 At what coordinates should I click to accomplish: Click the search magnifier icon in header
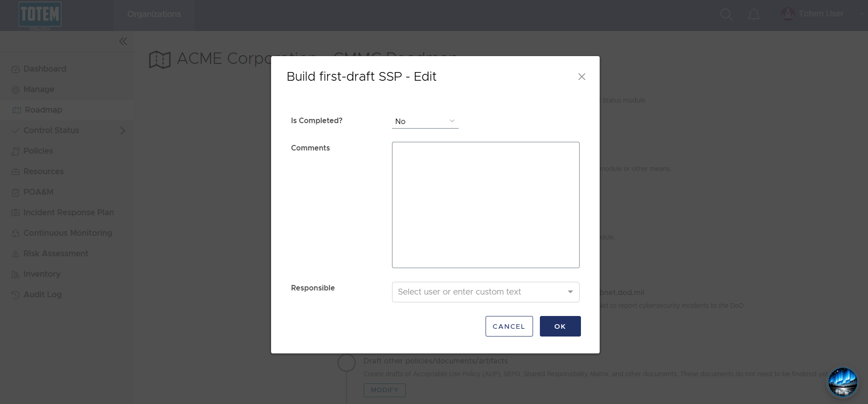point(726,15)
